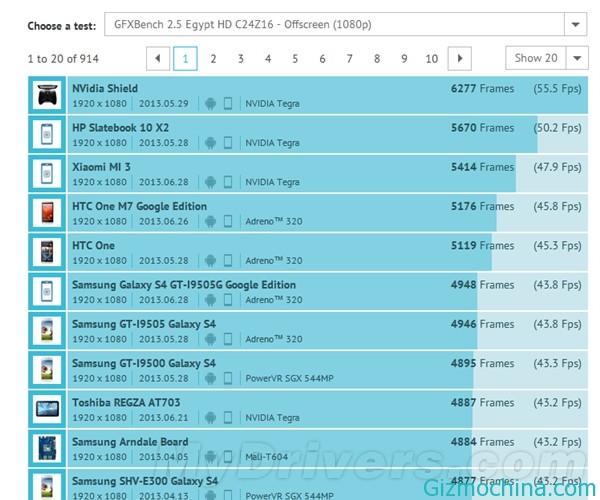Click the Samsung GT-I9505 Galaxy S4 thumbnail

47,331
